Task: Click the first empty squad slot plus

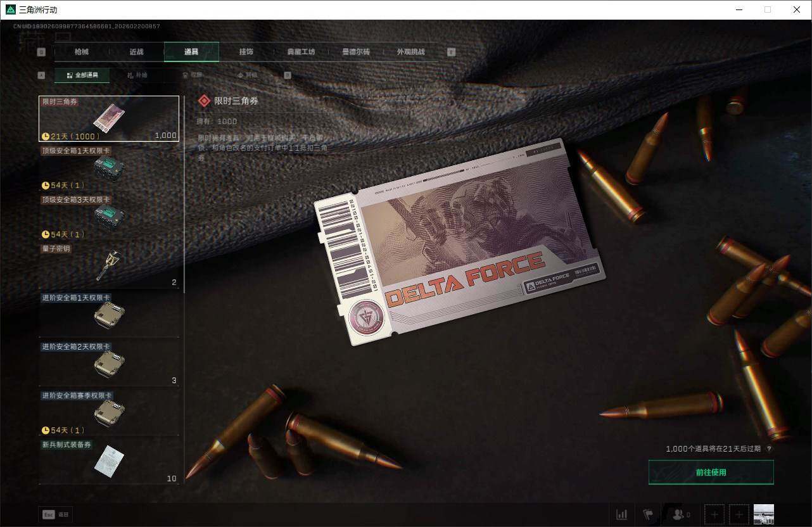Action: click(714, 514)
